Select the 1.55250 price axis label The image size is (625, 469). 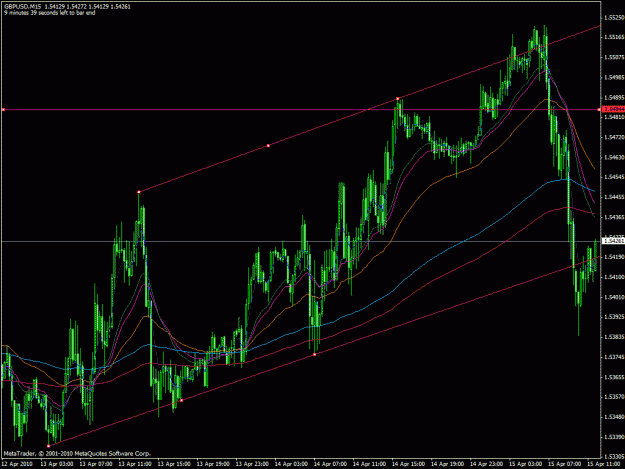614,18
